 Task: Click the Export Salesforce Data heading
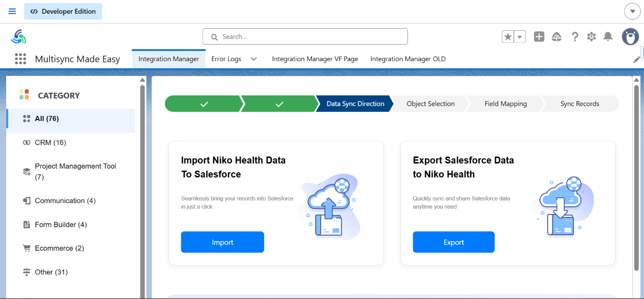pyautogui.click(x=463, y=167)
